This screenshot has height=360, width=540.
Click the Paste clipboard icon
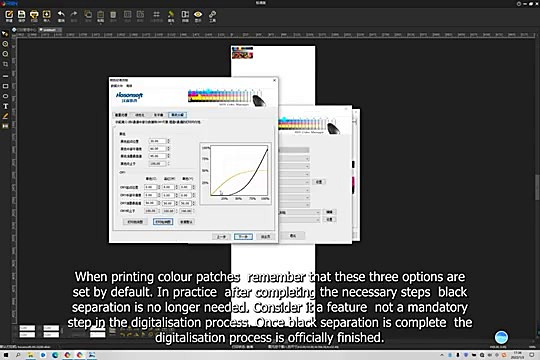pos(100,16)
